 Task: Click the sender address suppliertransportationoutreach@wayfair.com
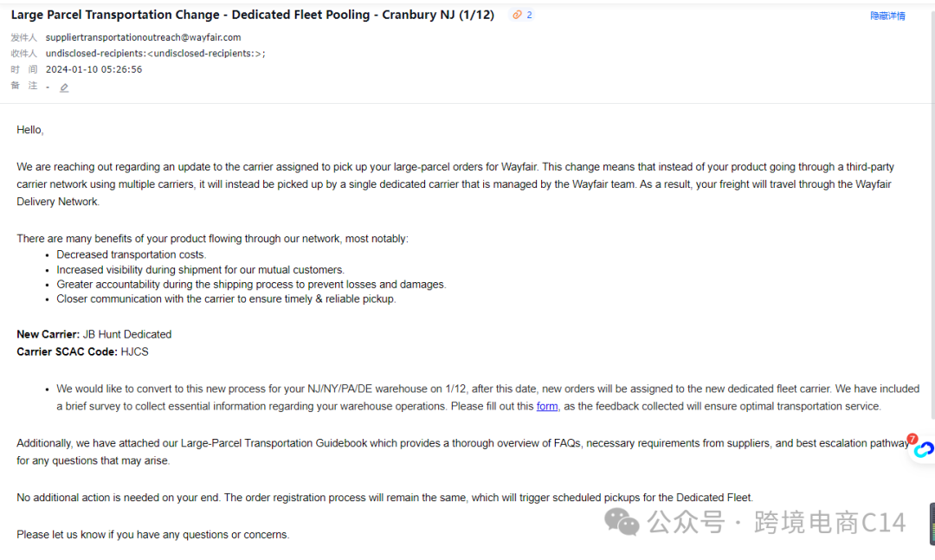(x=143, y=37)
